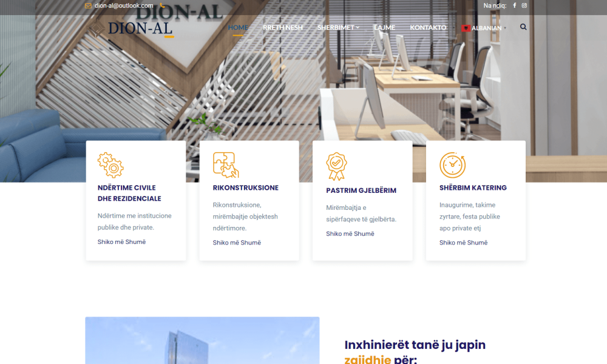Viewport: 607px width, 364px height.
Task: Click the Rikonstruksione card heading
Action: point(245,187)
